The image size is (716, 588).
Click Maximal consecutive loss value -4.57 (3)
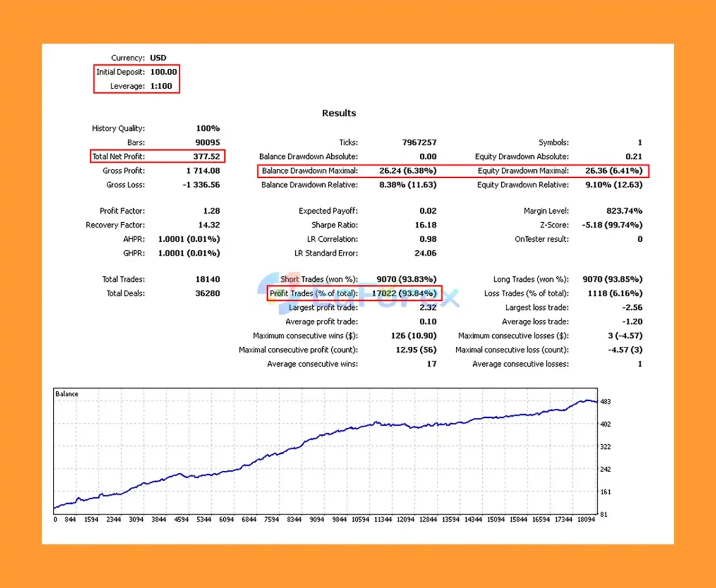625,350
